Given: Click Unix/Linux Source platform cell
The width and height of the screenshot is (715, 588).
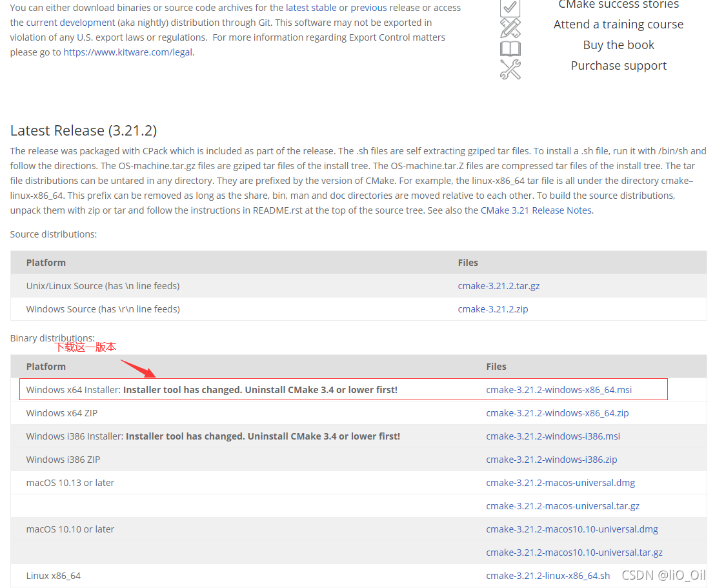Looking at the screenshot, I should coord(103,286).
